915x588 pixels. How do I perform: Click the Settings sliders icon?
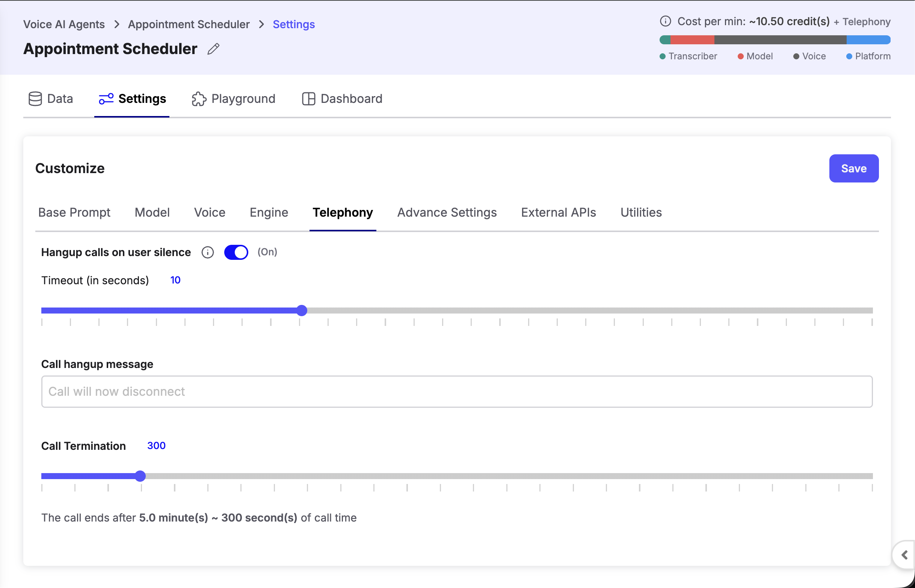pyautogui.click(x=106, y=98)
